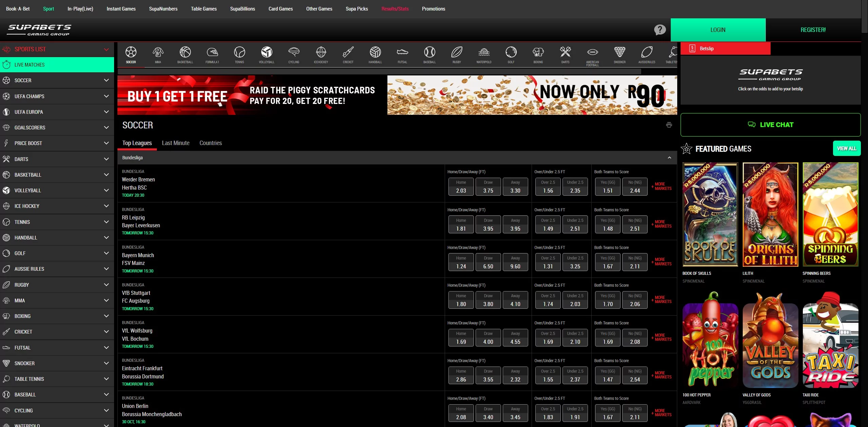Screen dimensions: 868x427
Task: Select the Volleyball icon in sport bar
Action: coord(266,52)
